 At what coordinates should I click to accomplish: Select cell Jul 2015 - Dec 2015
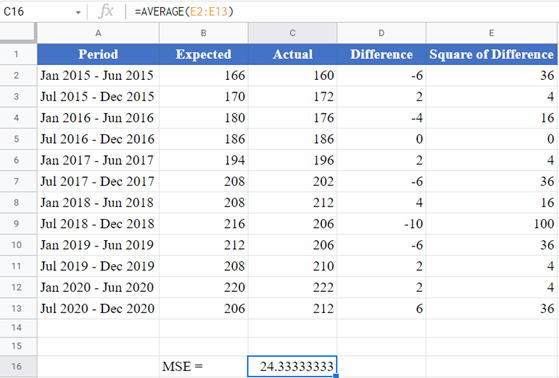(x=98, y=96)
